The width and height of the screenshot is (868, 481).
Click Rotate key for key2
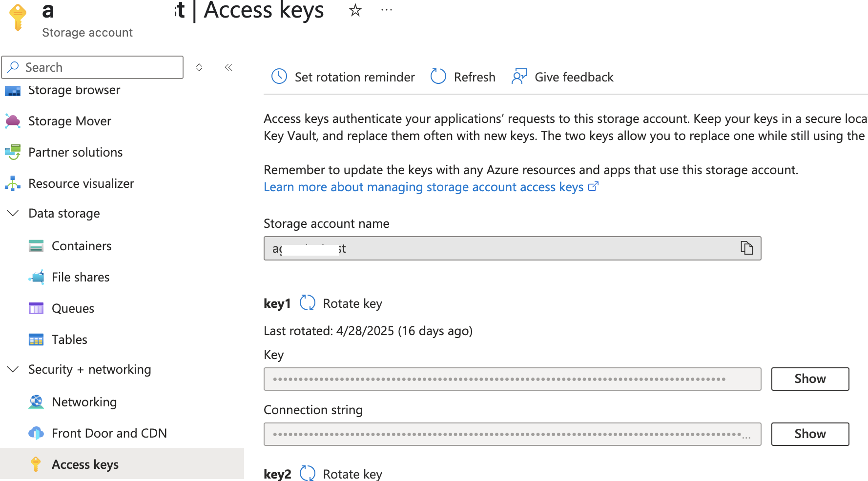click(x=352, y=474)
